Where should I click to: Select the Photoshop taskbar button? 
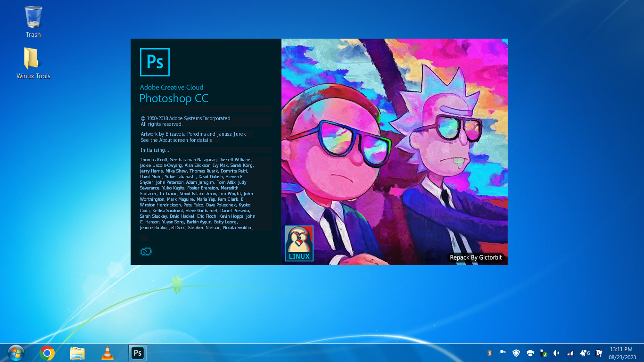pyautogui.click(x=138, y=353)
